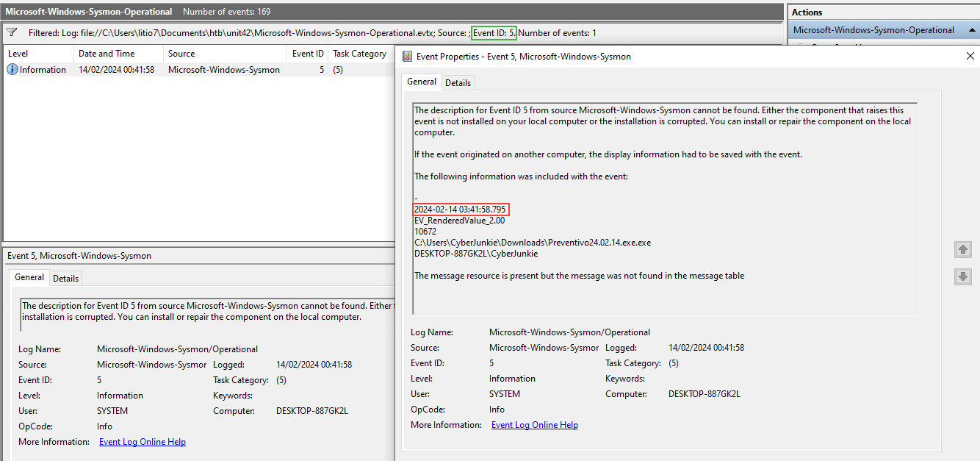Sort by the Task Category column header
This screenshot has width=980, height=461.
tap(361, 54)
